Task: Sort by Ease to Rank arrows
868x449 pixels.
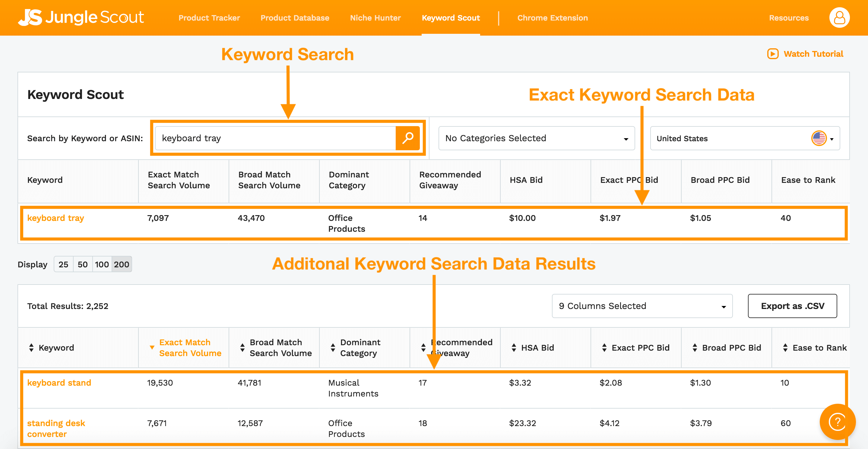Action: pos(785,348)
